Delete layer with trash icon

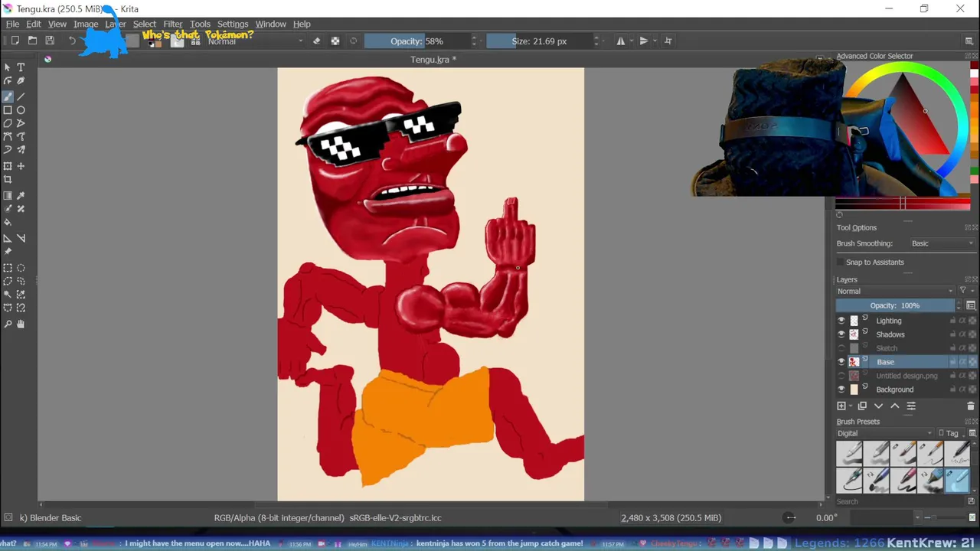click(x=971, y=406)
